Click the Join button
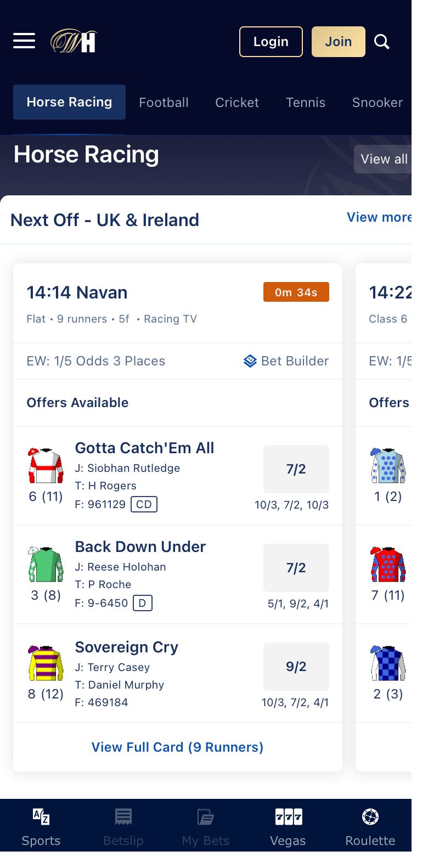The image size is (428, 868). 339,42
